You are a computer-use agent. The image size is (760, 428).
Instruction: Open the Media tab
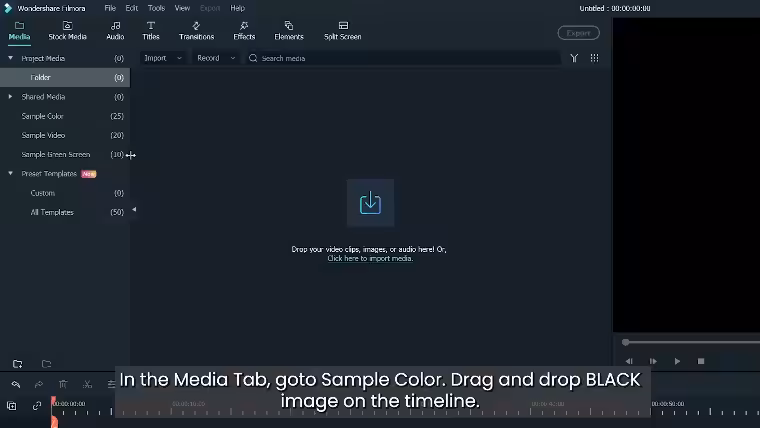click(19, 31)
